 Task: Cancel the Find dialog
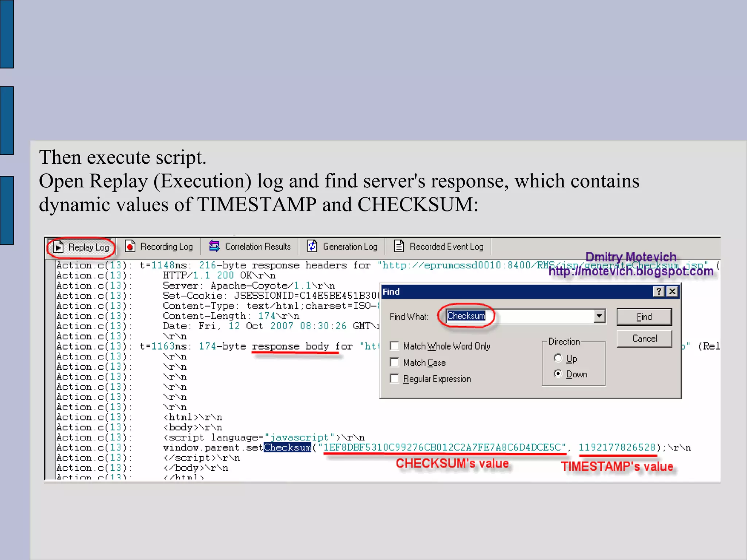(x=644, y=339)
